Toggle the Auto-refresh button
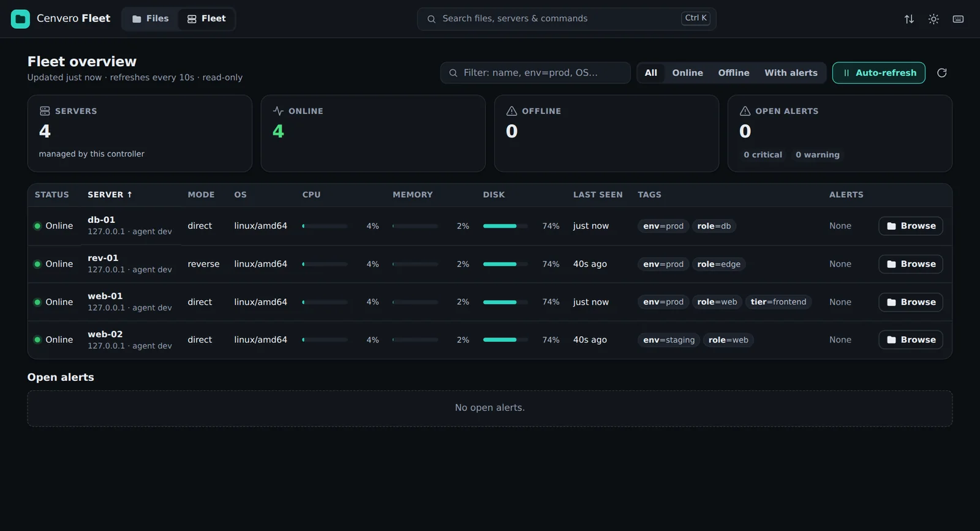The image size is (980, 531). (x=879, y=73)
